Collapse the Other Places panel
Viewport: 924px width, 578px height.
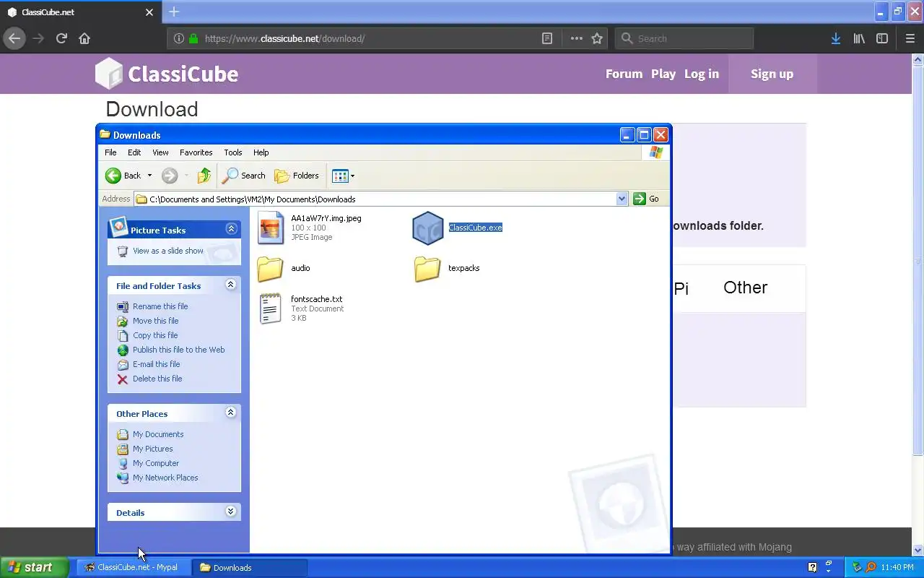pyautogui.click(x=231, y=413)
